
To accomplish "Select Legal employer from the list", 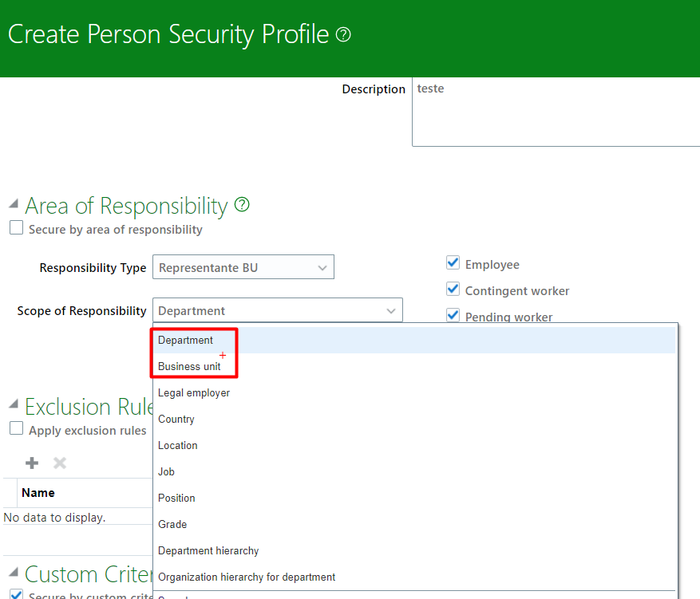I will tap(194, 392).
